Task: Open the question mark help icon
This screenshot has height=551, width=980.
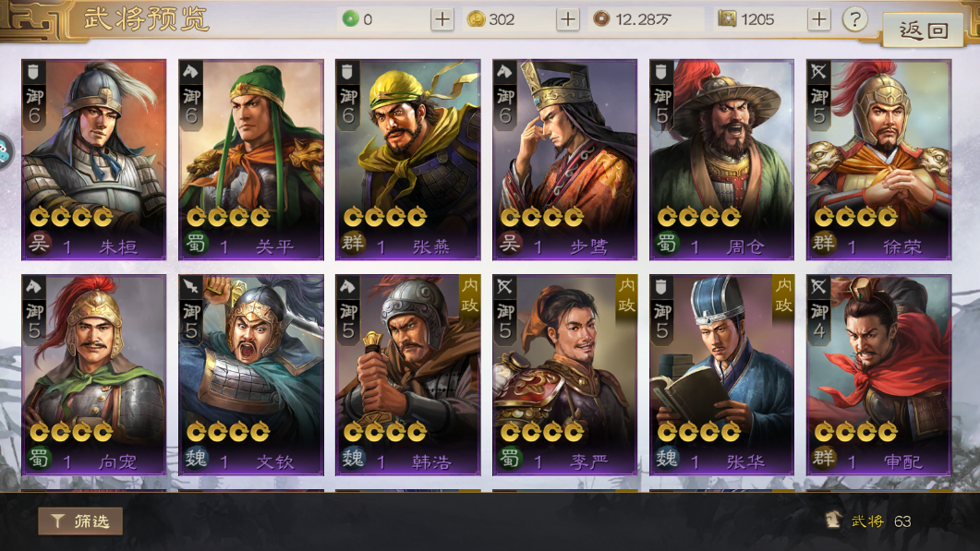Action: click(x=854, y=19)
